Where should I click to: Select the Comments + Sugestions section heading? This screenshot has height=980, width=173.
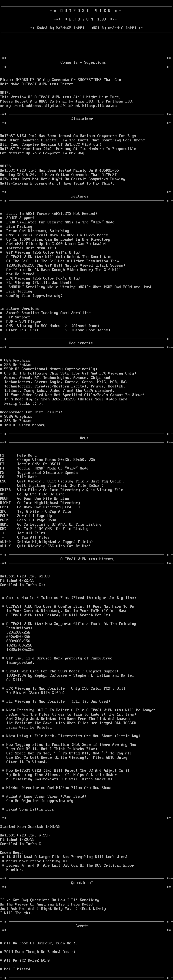point(83,62)
